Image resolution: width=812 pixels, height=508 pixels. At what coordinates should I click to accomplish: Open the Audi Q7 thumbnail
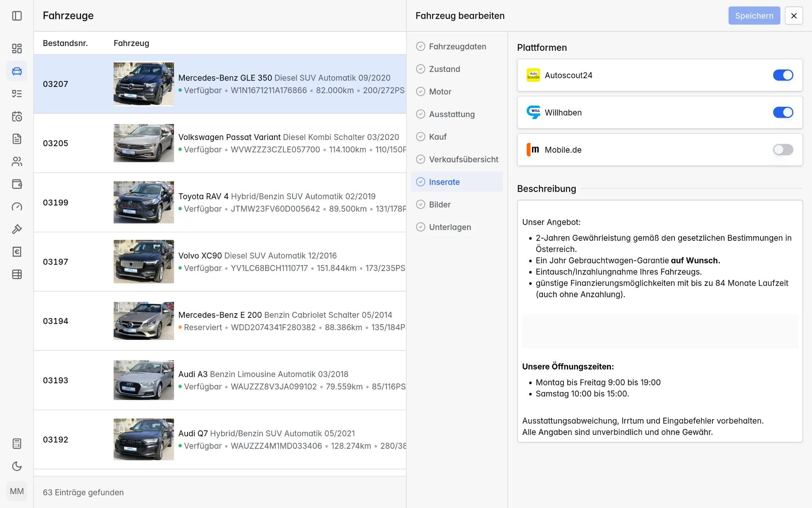[x=144, y=439]
